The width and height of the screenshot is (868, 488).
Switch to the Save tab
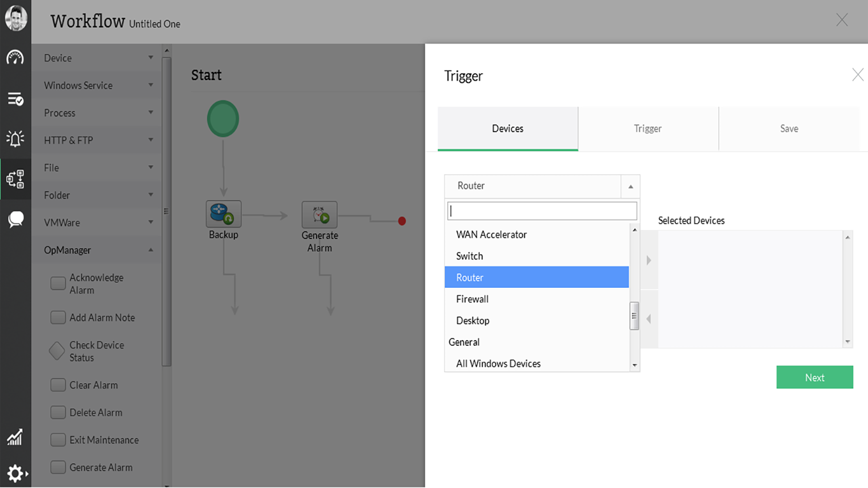(x=789, y=128)
